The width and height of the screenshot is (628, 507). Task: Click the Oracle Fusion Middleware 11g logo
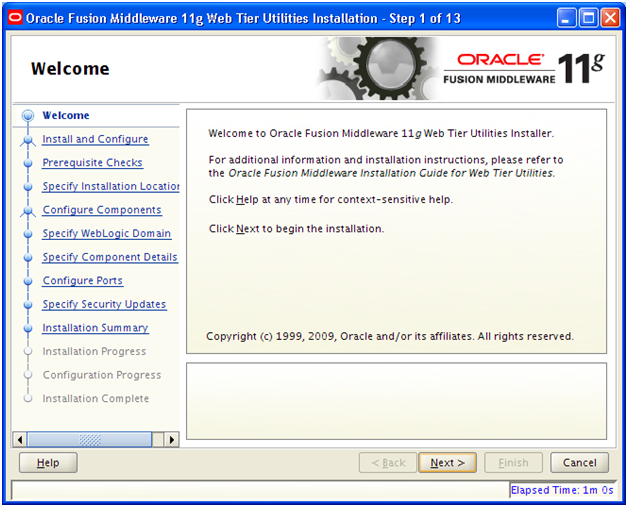tap(523, 69)
